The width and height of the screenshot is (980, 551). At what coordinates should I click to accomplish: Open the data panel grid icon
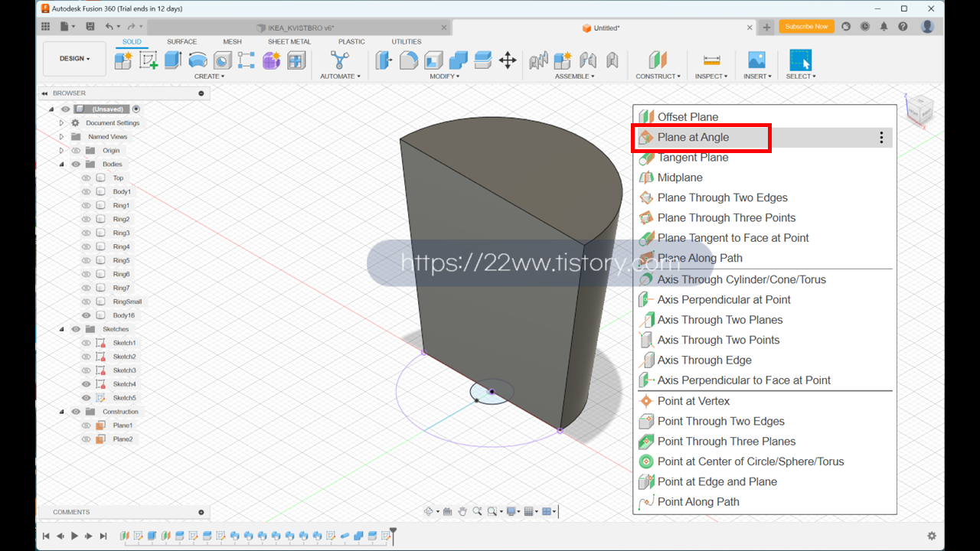pyautogui.click(x=45, y=27)
